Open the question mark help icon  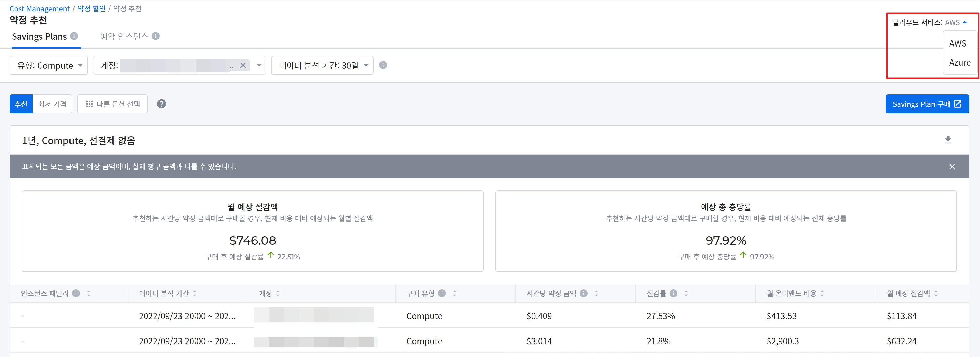coord(161,104)
